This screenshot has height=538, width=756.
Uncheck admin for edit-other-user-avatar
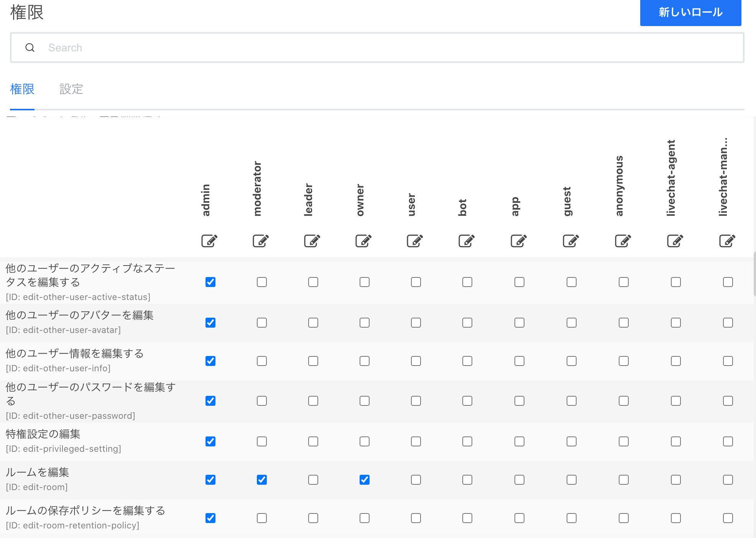[x=210, y=323]
